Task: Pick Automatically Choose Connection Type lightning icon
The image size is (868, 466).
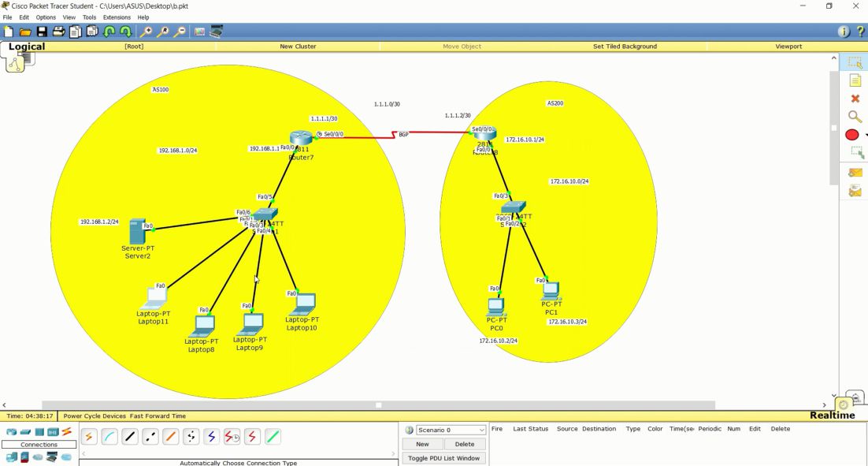Action: [88, 436]
